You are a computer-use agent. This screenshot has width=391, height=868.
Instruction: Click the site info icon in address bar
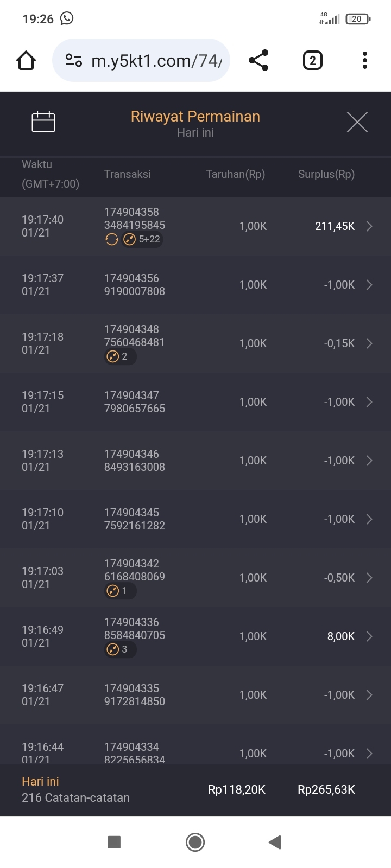(x=73, y=60)
